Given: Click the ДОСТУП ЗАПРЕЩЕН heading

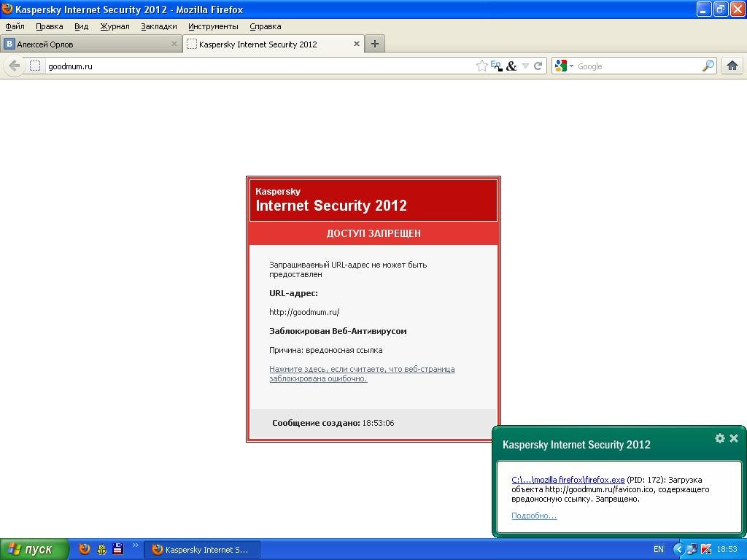Looking at the screenshot, I should click(x=373, y=233).
